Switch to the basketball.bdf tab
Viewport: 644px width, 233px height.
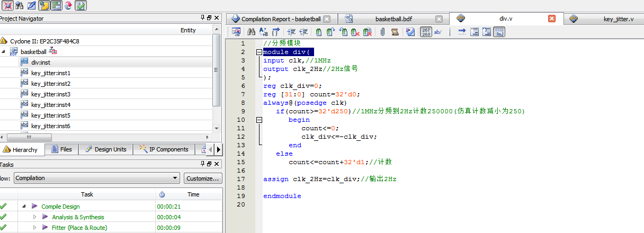[393, 19]
